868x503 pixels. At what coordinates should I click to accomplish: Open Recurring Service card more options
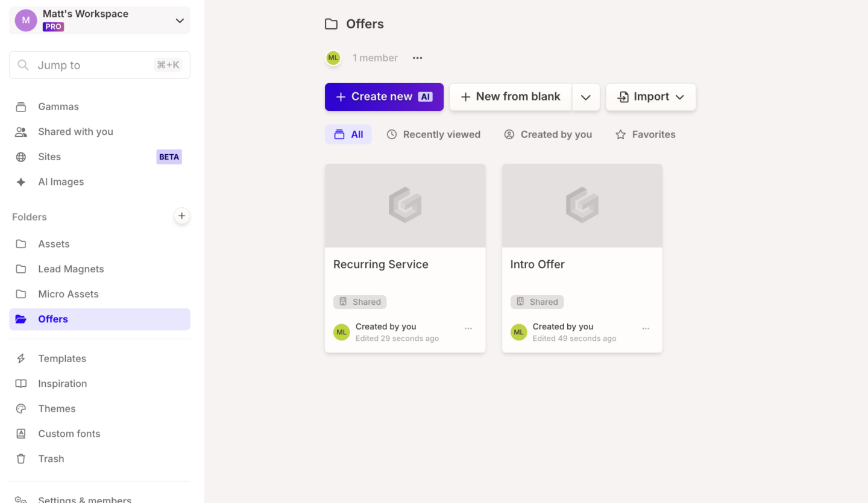[468, 329]
